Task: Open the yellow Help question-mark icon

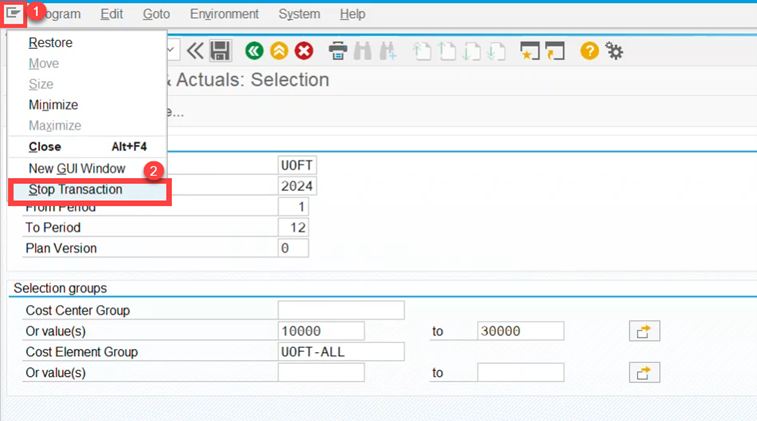Action: click(x=589, y=51)
